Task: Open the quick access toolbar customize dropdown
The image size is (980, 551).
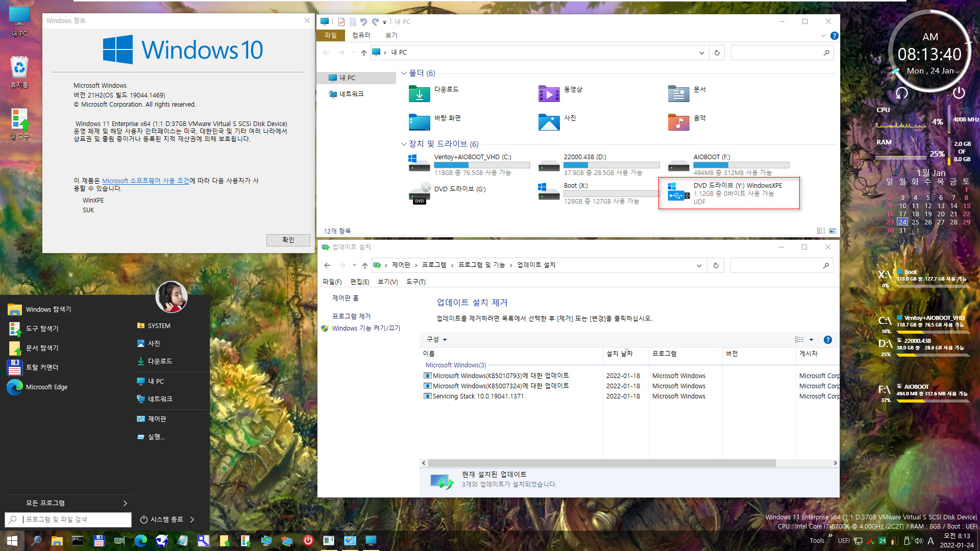Action: click(384, 22)
